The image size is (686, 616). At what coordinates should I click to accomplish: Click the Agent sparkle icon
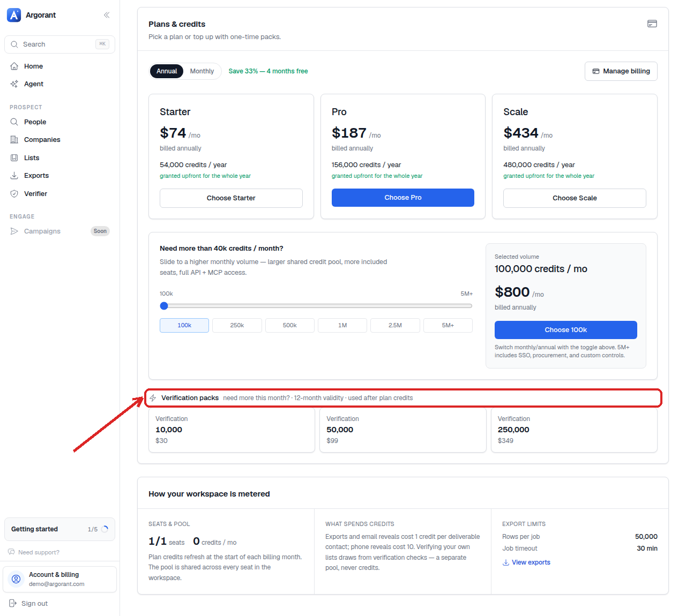tap(14, 84)
